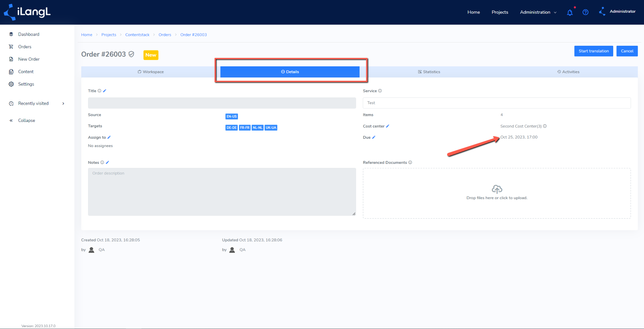The height and width of the screenshot is (329, 644).
Task: Click Service info icon
Action: click(380, 91)
